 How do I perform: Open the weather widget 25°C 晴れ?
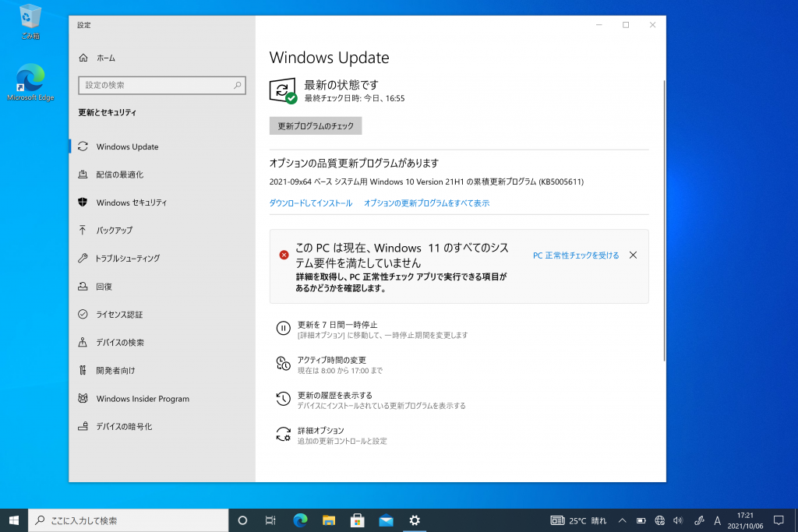579,520
